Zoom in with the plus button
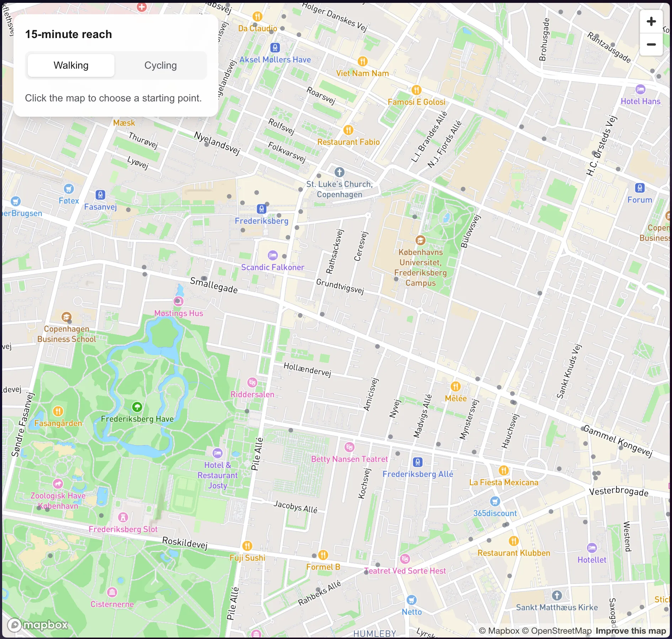The height and width of the screenshot is (639, 672). click(651, 21)
